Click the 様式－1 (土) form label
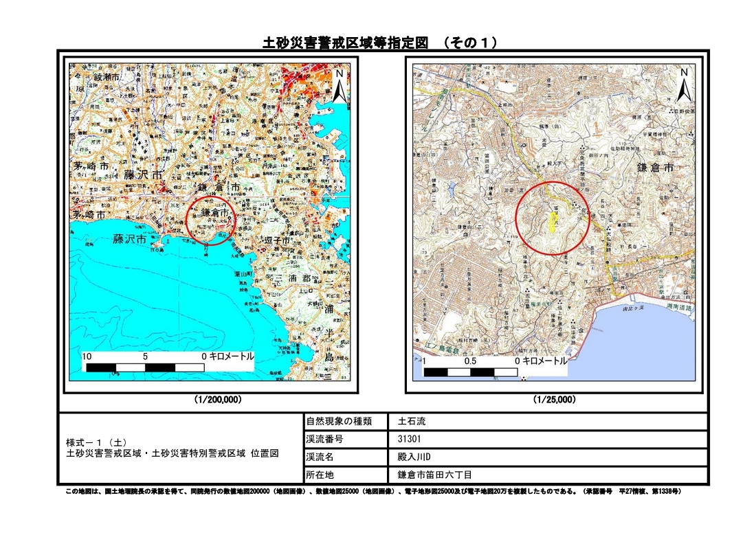The height and width of the screenshot is (533, 756). [x=95, y=442]
